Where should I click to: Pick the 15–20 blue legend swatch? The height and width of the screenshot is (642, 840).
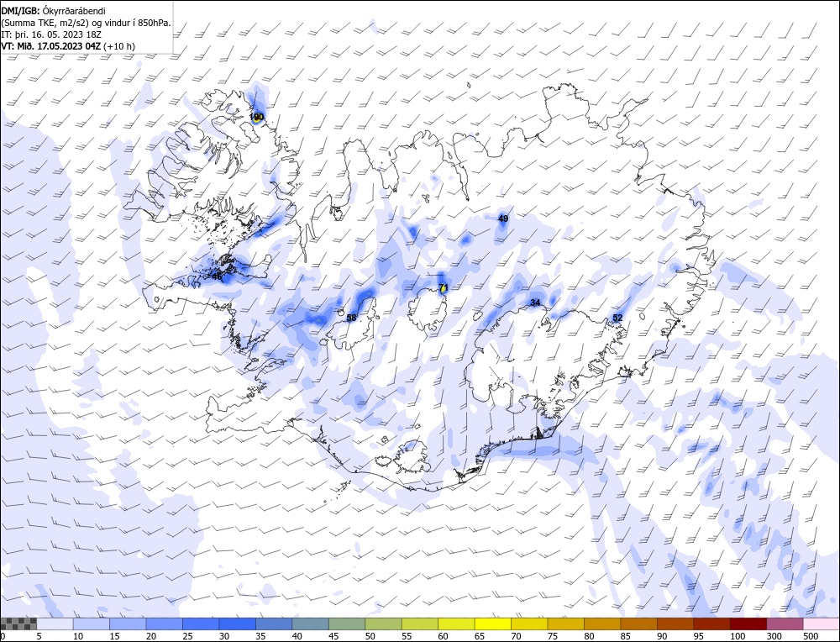tap(128, 624)
